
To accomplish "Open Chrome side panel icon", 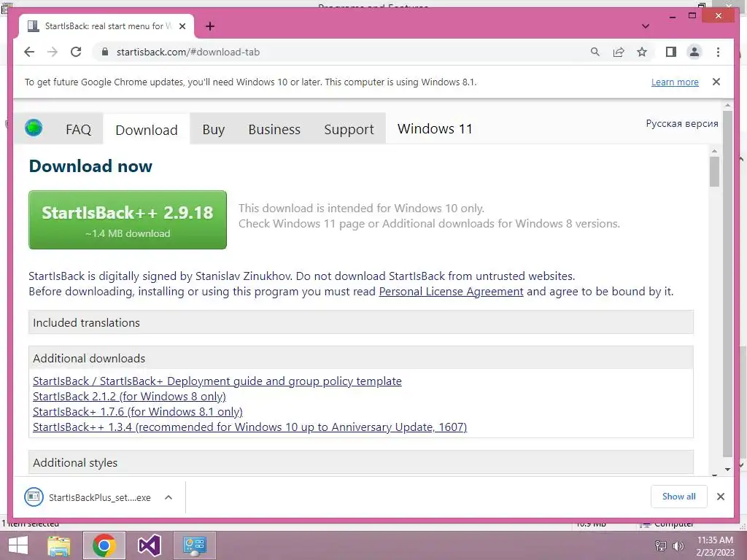I will (671, 52).
